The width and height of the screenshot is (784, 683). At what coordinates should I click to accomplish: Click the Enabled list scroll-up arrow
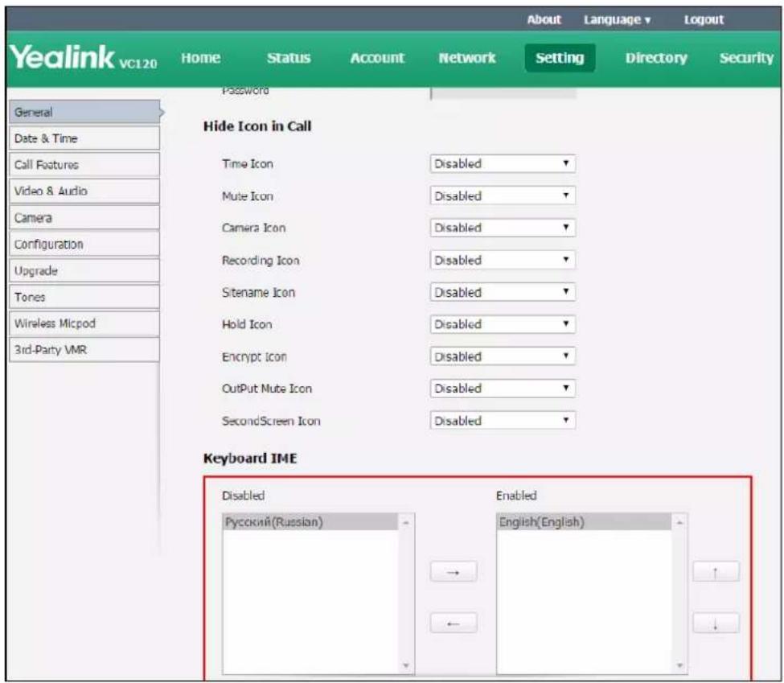click(x=679, y=523)
